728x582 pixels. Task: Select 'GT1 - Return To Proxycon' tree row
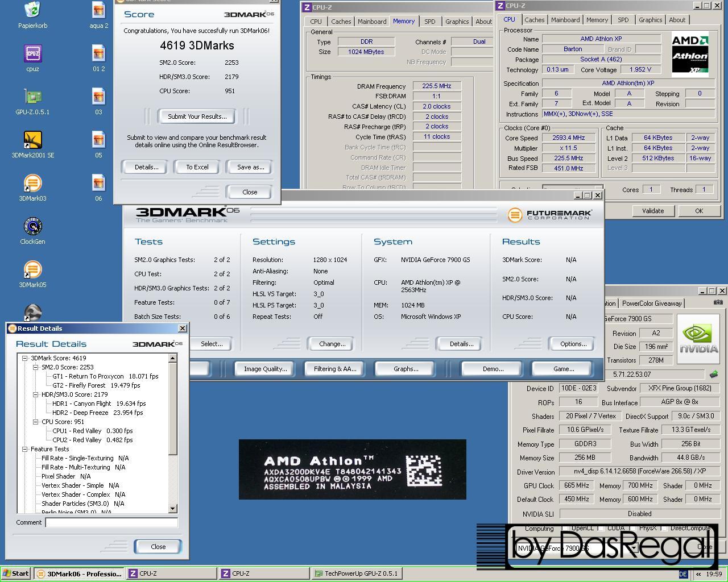click(105, 376)
